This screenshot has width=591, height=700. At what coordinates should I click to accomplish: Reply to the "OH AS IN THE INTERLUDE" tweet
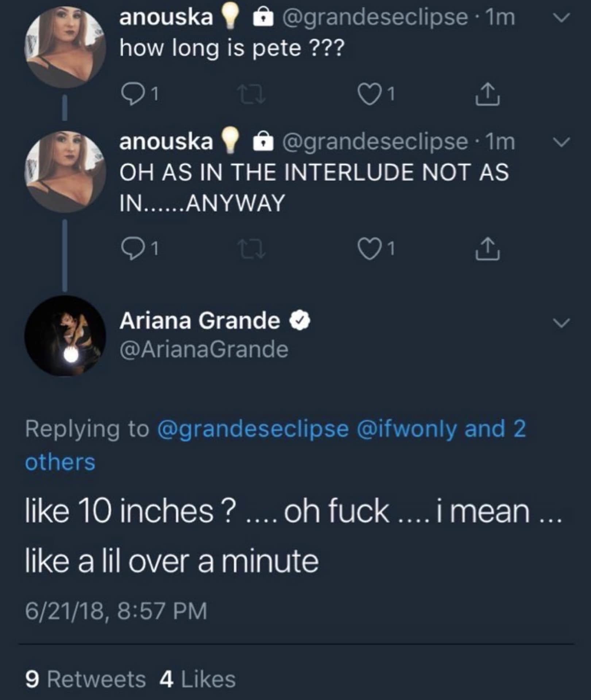click(x=131, y=249)
